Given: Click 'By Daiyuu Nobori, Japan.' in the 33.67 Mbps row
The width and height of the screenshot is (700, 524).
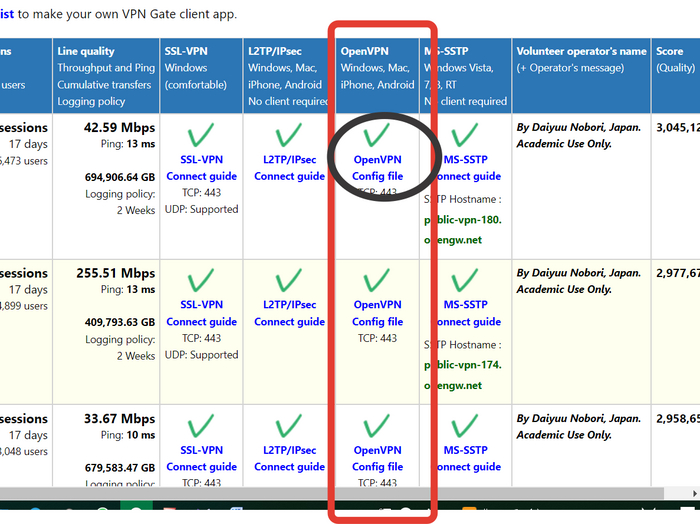Looking at the screenshot, I should 579,419.
